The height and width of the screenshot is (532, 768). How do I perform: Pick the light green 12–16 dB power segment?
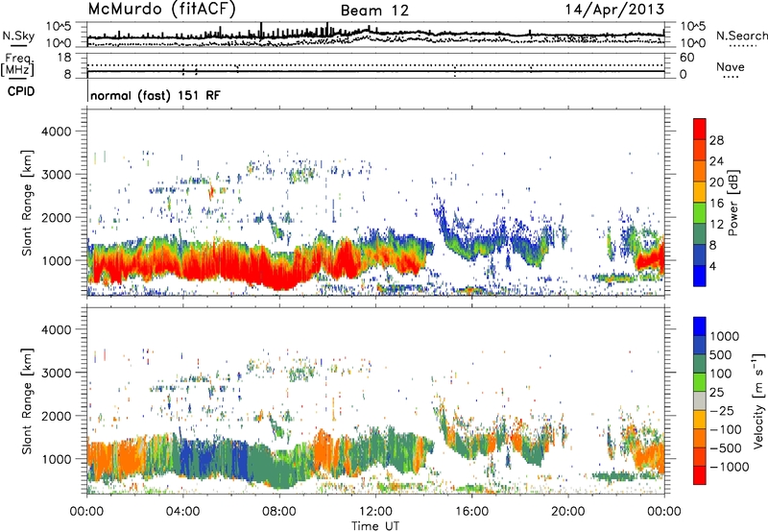point(700,213)
